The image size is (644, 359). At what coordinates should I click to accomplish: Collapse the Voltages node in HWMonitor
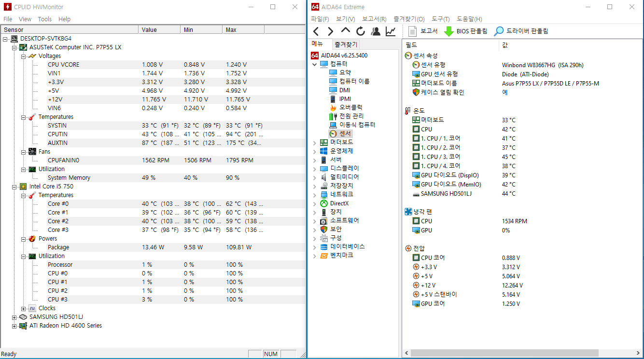(24, 56)
